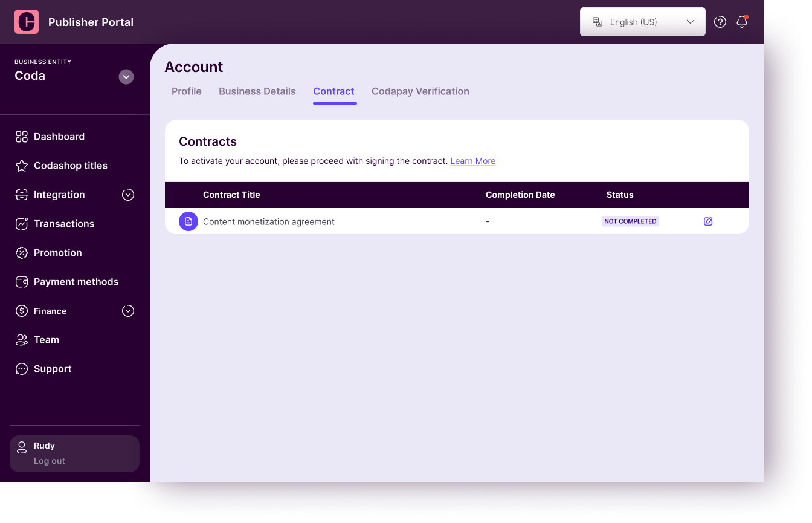
Task: Click the Contract Title column header
Action: [x=231, y=195]
